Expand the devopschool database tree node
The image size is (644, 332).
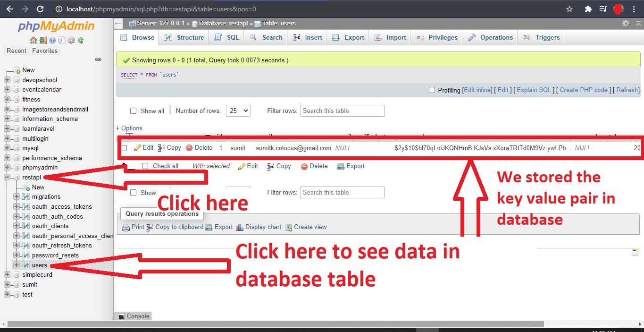[x=7, y=80]
